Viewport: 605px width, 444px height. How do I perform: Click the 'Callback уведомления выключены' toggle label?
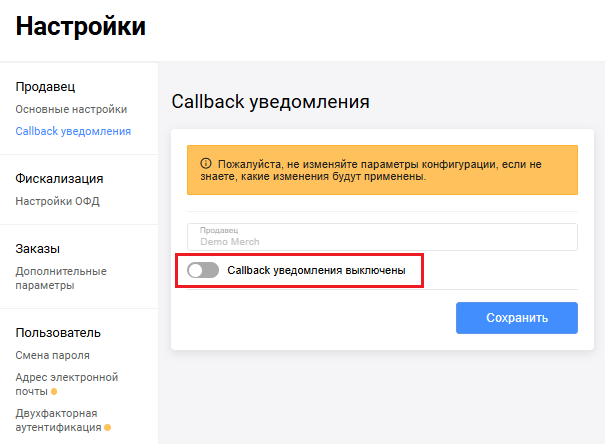click(316, 270)
